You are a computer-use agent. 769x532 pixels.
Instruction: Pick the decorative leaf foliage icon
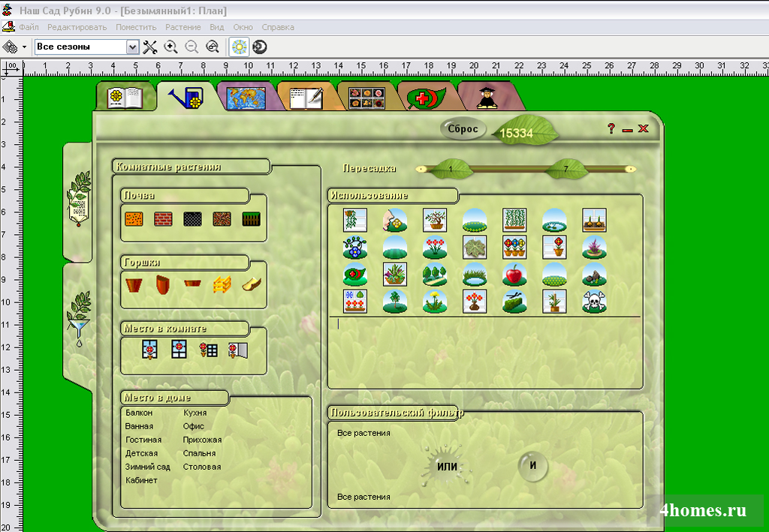point(475,247)
